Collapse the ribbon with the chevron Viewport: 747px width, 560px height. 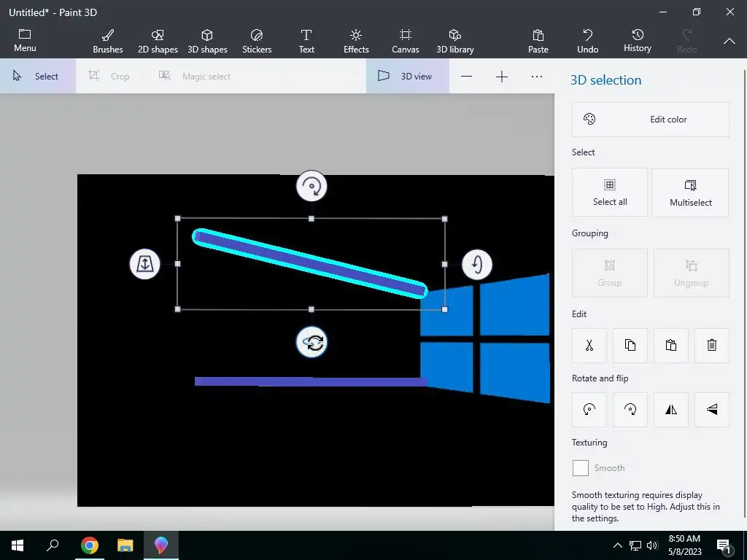pyautogui.click(x=729, y=42)
